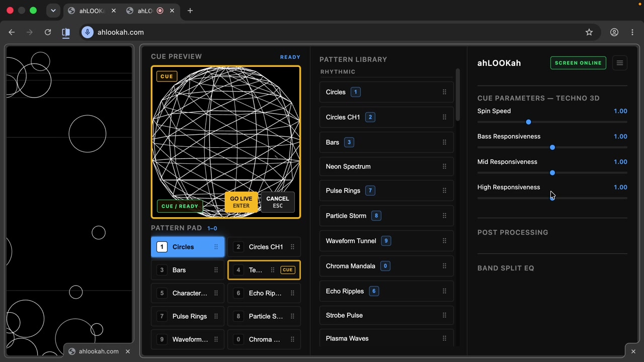Grab the drag handle on Circles library row
The image size is (644, 362).
click(444, 92)
